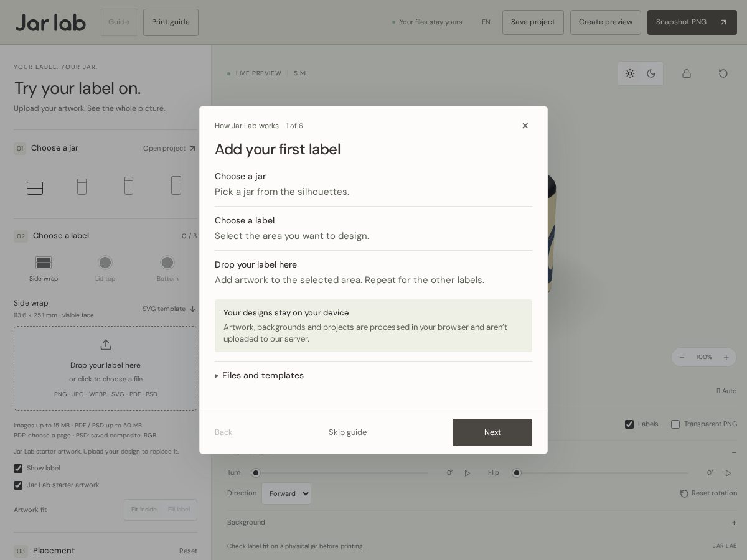Play the Turn rotation animation
747x560 pixels.
[x=467, y=473]
